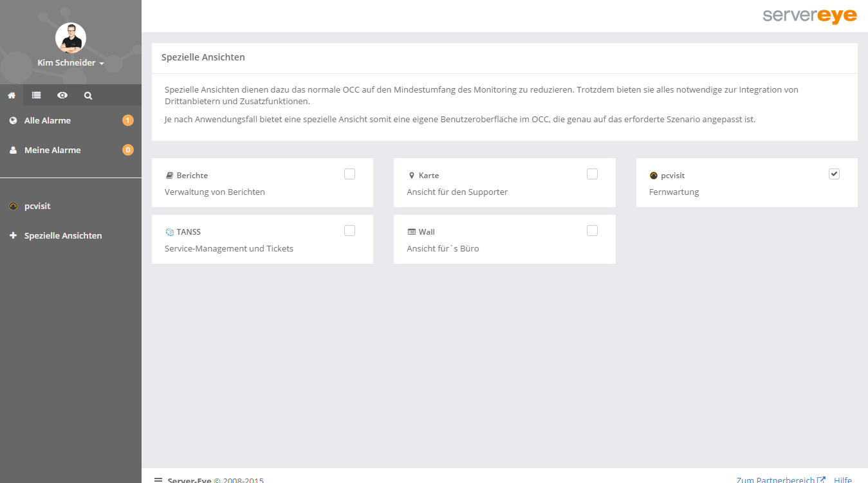Click the search magnifier icon in sidebar
Viewport: 868px width, 483px height.
88,95
